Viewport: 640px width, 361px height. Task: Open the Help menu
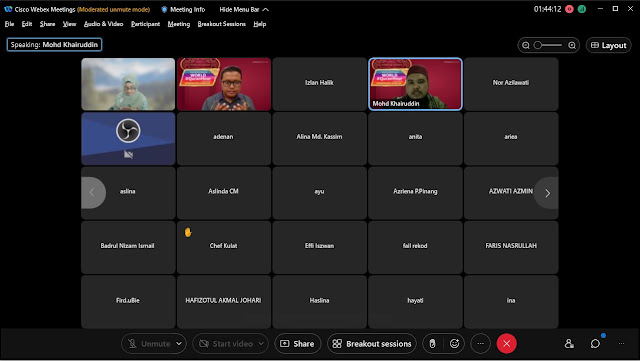pyautogui.click(x=260, y=24)
